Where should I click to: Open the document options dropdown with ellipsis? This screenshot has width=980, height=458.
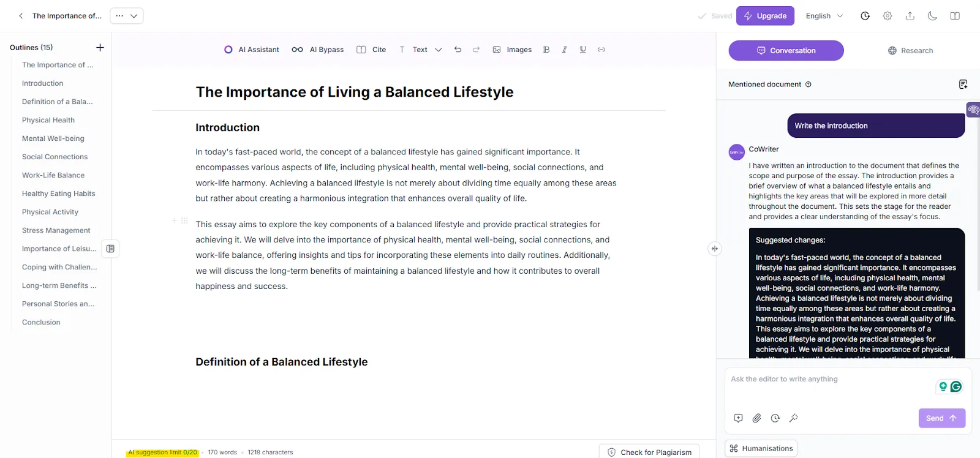[127, 16]
